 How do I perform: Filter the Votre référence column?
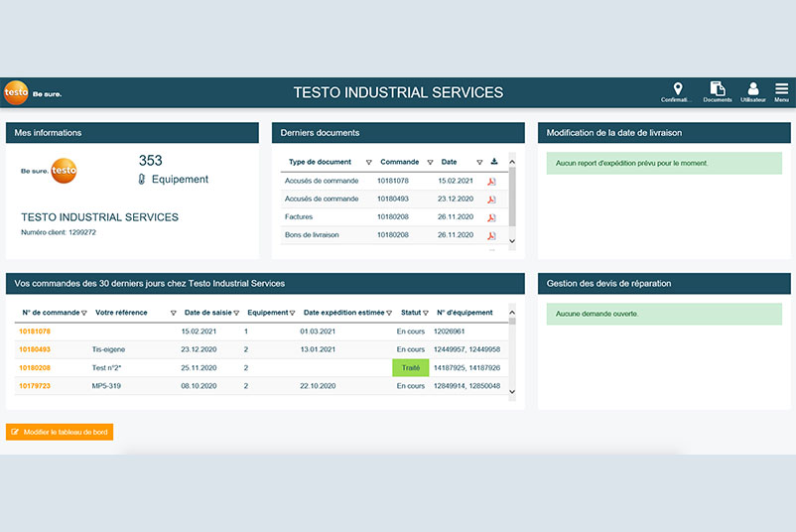173,314
